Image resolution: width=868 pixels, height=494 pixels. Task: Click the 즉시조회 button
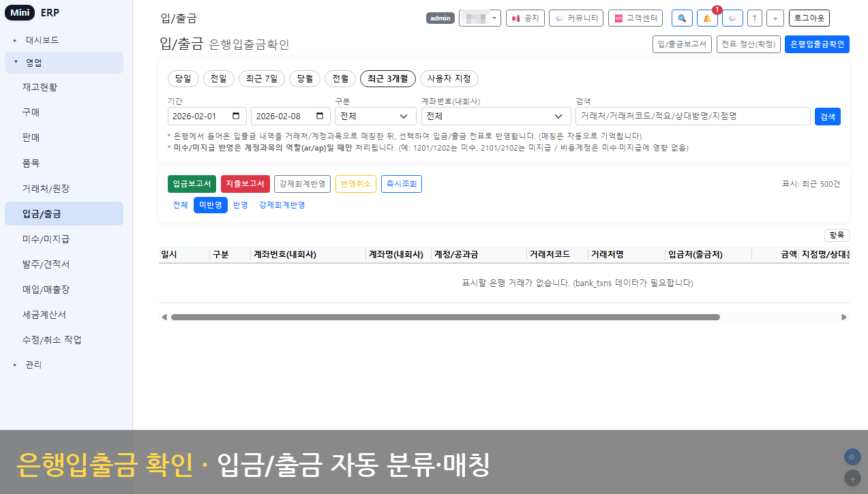(402, 184)
